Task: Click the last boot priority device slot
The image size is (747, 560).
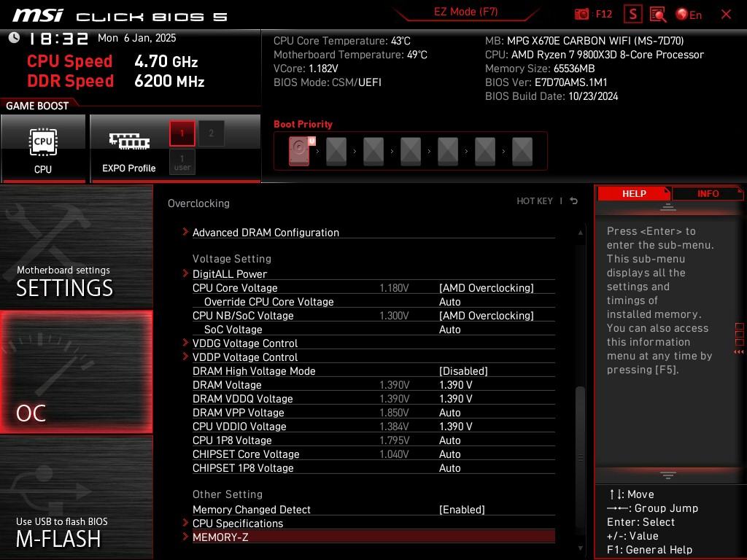Action: (x=522, y=152)
